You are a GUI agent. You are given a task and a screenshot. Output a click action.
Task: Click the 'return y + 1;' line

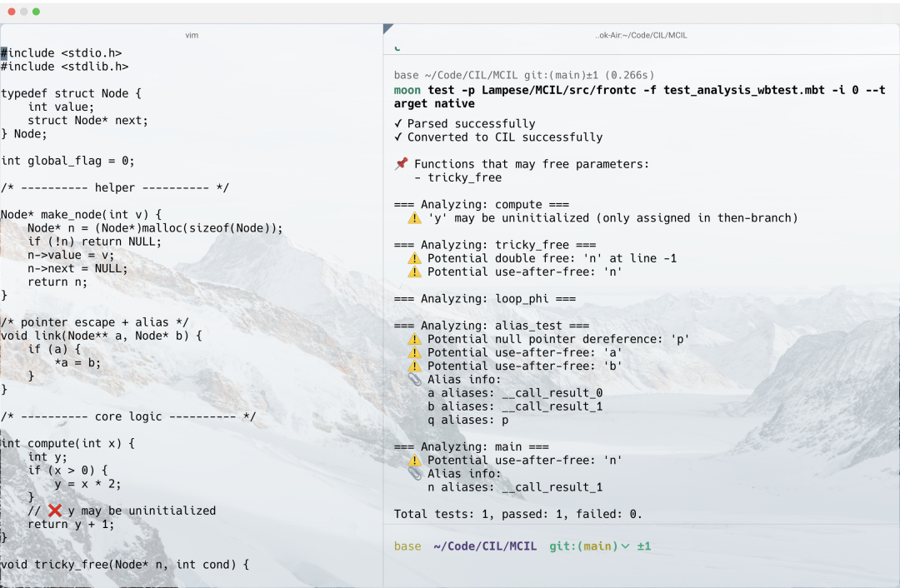click(x=71, y=525)
